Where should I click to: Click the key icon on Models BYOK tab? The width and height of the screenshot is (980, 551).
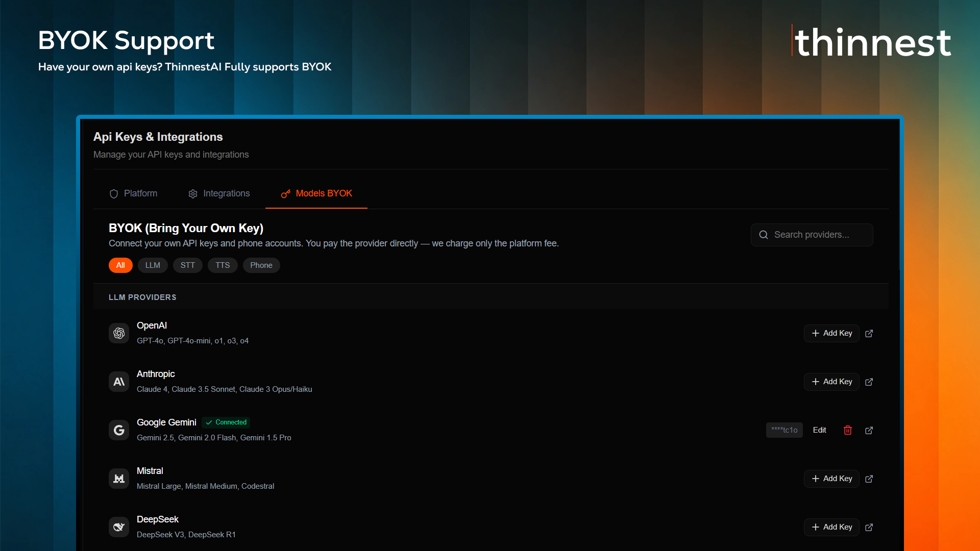click(286, 194)
